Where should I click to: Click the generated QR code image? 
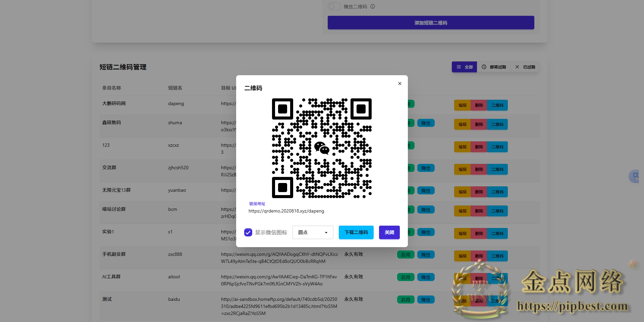322,148
